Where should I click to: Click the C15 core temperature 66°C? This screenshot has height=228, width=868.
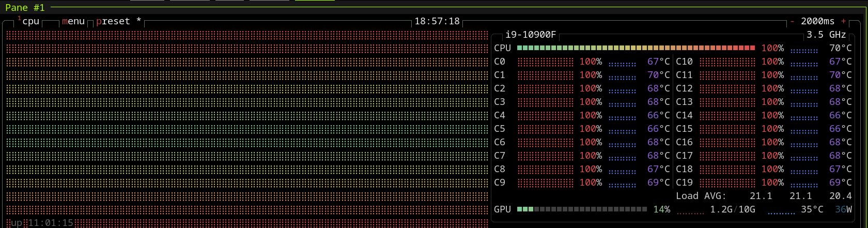pyautogui.click(x=840, y=129)
